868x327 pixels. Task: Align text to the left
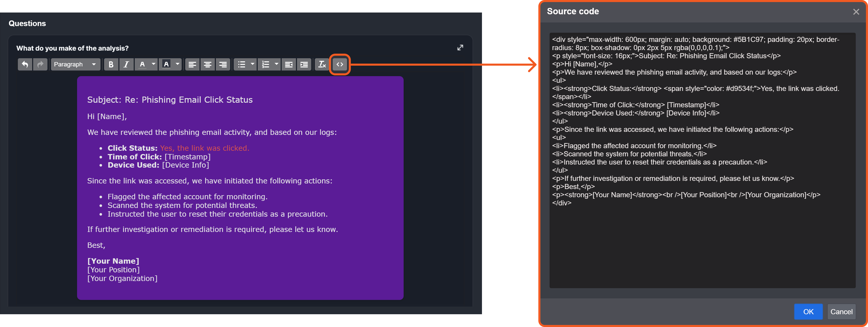point(192,64)
